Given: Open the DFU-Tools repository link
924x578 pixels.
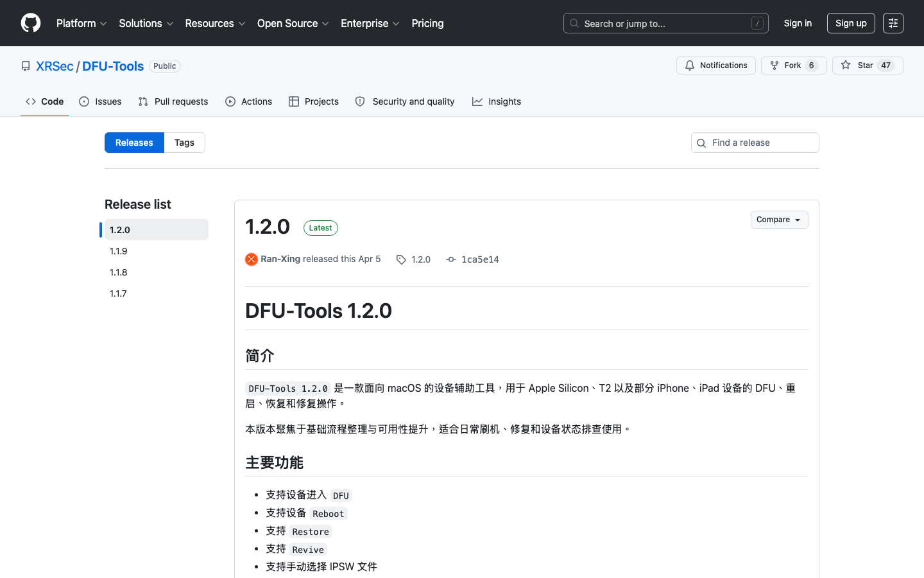Looking at the screenshot, I should (113, 66).
